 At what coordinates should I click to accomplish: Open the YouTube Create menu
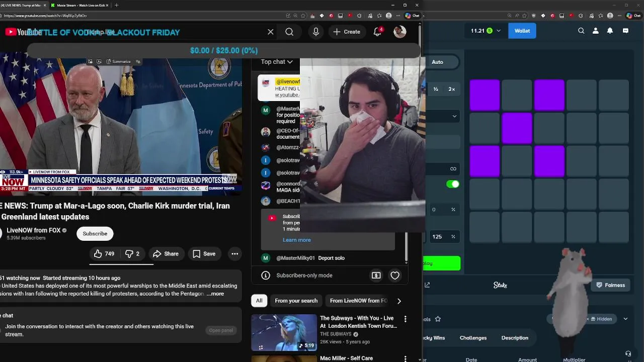click(x=347, y=32)
